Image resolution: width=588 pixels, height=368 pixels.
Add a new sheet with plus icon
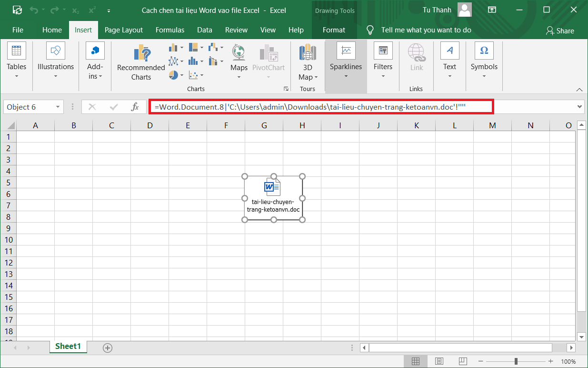point(108,348)
